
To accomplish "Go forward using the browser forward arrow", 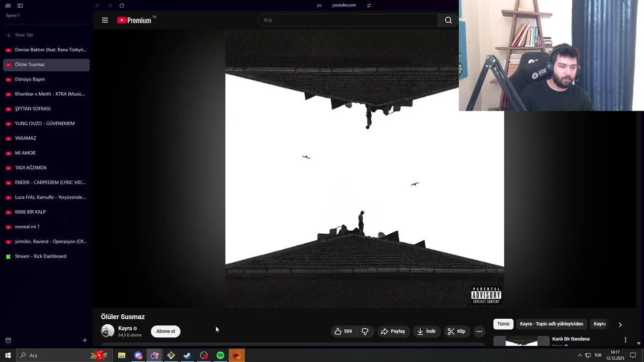I will pos(110,6).
